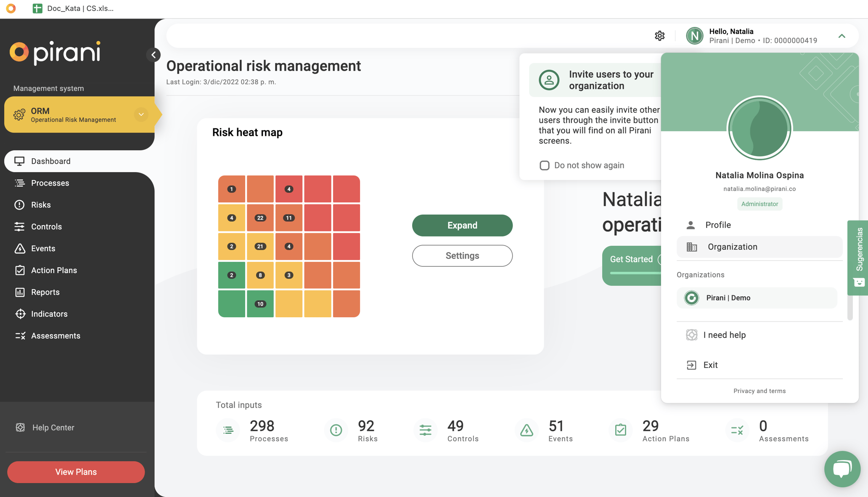Check 'Do not show again' box
The width and height of the screenshot is (868, 497).
coord(544,165)
